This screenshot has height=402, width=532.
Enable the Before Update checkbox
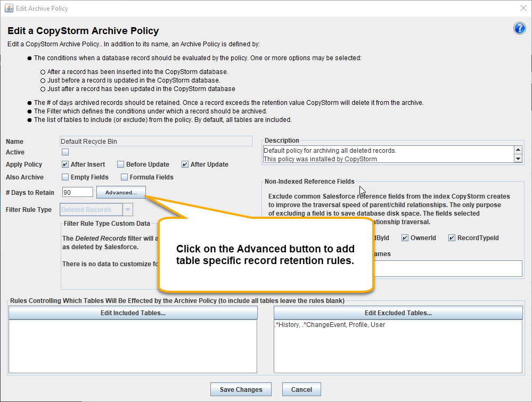tap(120, 164)
